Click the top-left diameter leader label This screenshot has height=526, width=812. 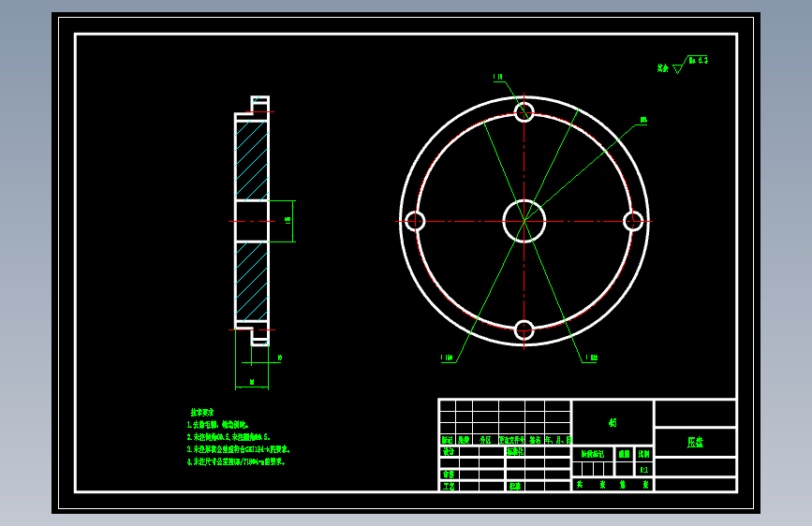(x=498, y=77)
